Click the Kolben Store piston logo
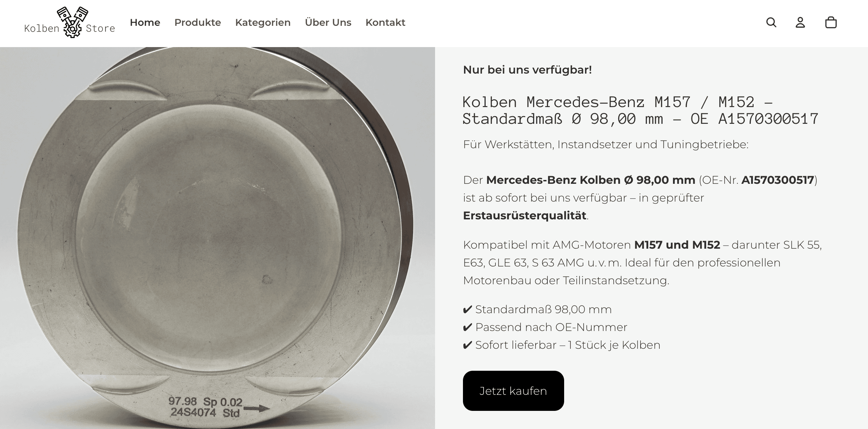Screen dimensions: 868x429 [x=70, y=23]
